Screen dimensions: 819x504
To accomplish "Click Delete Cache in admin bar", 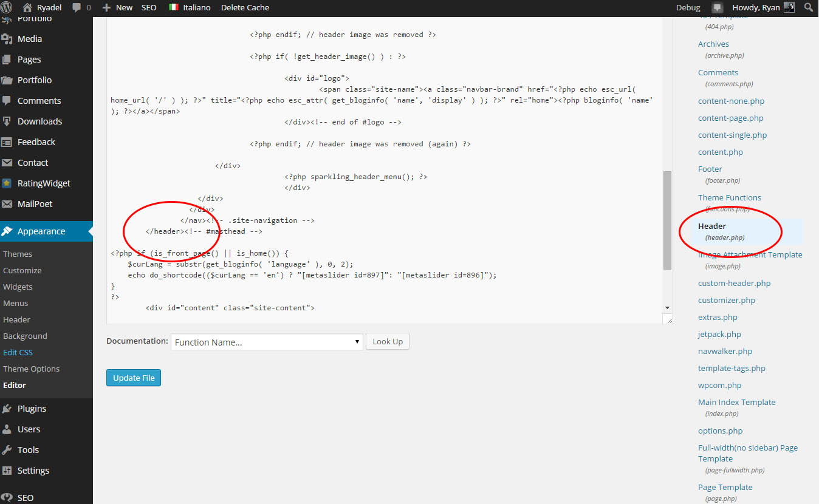I will (x=245, y=7).
